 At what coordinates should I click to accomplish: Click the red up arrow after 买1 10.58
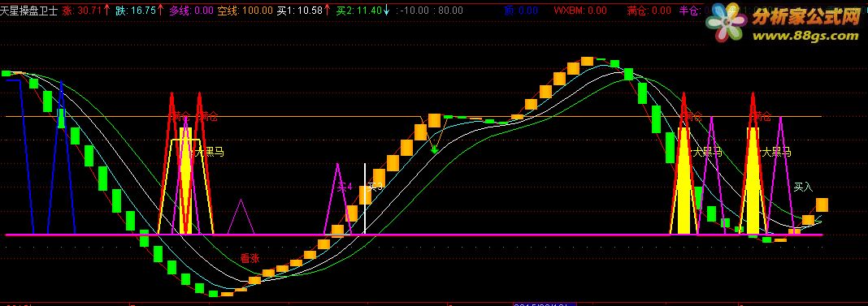328,10
